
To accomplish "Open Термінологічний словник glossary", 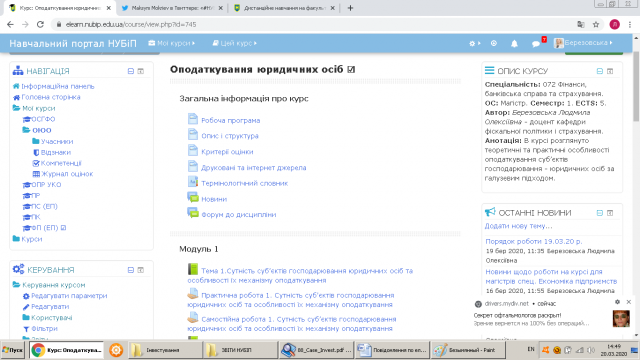I will click(x=244, y=183).
